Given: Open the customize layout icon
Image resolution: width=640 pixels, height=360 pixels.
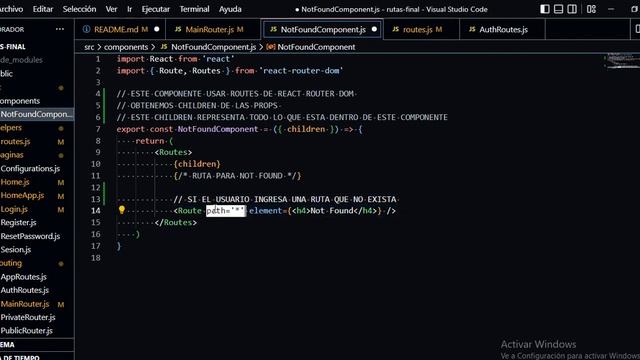Looking at the screenshot, I should tap(591, 9).
